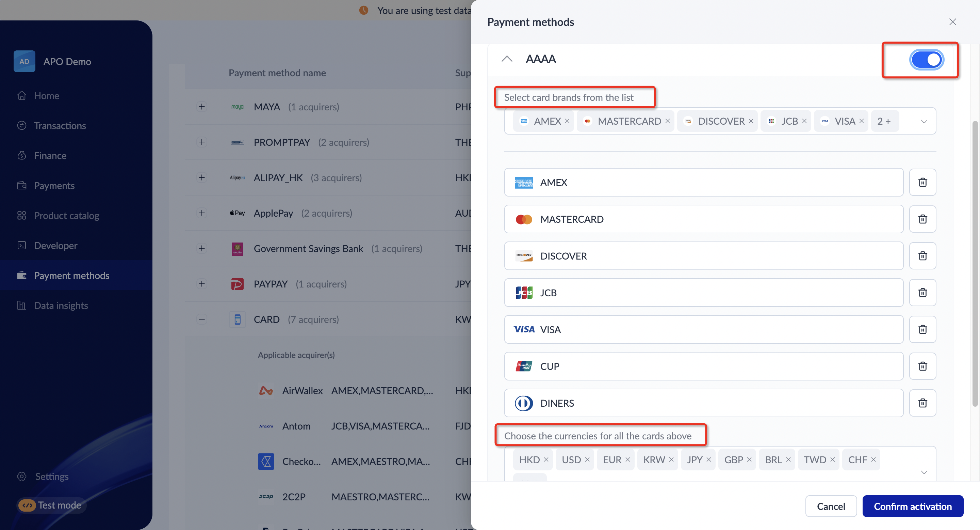980x530 pixels.
Task: Expand the currencies dropdown arrow
Action: click(924, 472)
